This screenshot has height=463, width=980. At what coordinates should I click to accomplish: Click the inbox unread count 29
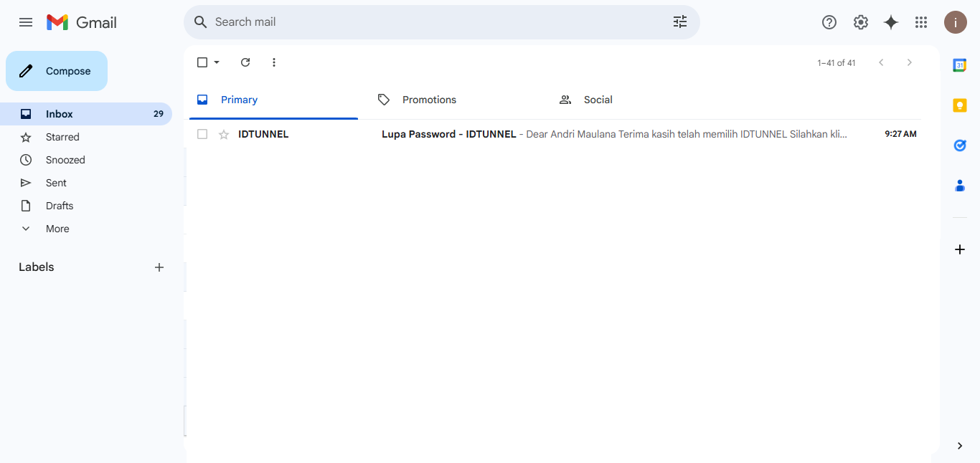pos(159,114)
